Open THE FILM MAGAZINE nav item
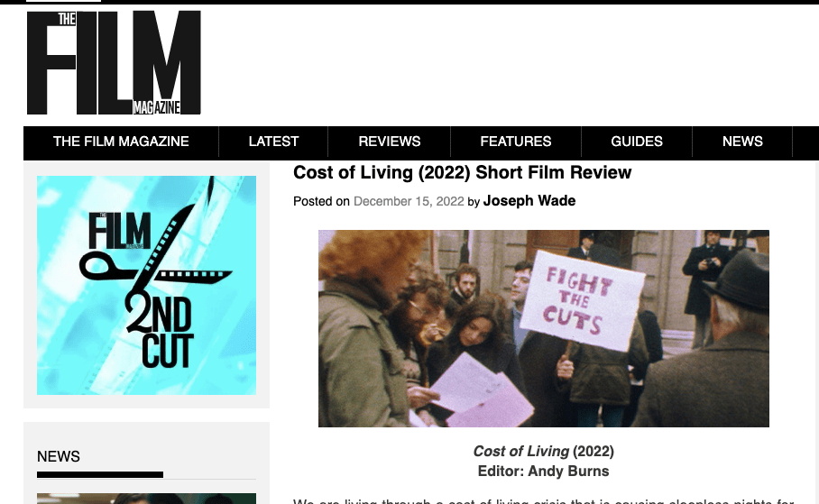Viewport: 819px width, 504px height. pos(121,142)
